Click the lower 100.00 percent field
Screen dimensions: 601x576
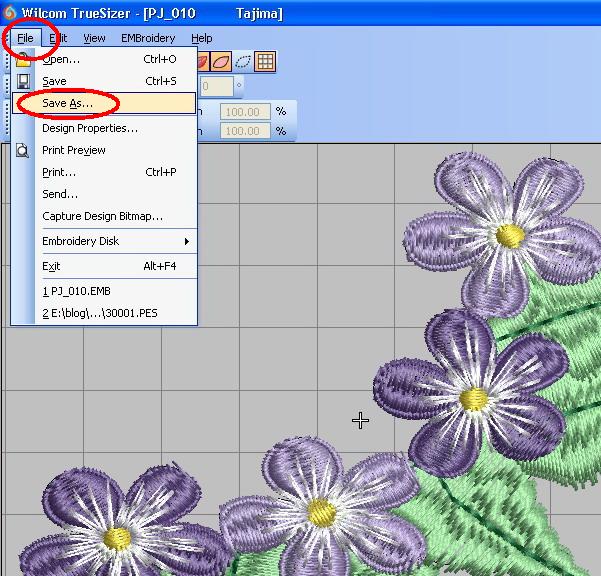click(245, 131)
